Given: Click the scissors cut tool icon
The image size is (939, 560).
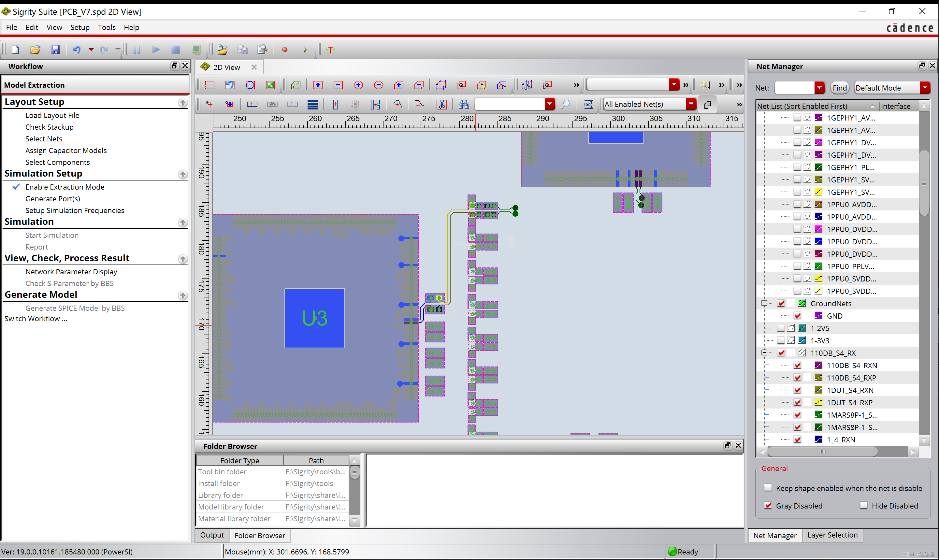Looking at the screenshot, I should 441,105.
